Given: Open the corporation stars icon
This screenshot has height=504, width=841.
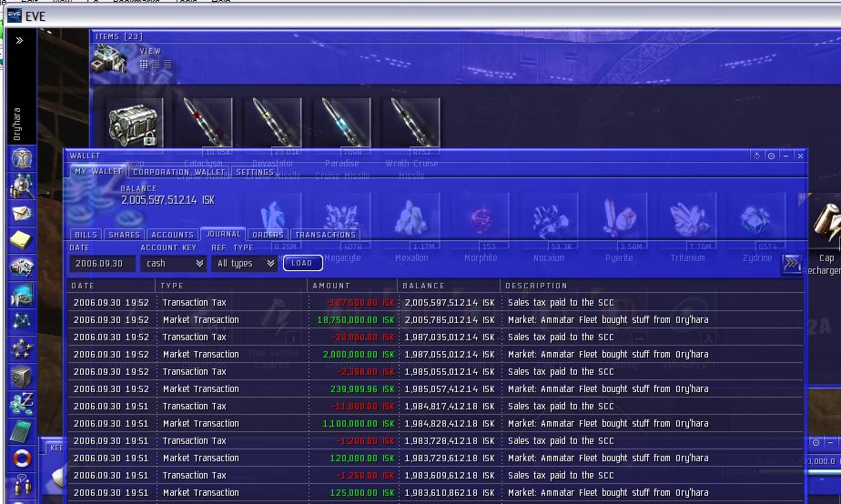Looking at the screenshot, I should 22,349.
